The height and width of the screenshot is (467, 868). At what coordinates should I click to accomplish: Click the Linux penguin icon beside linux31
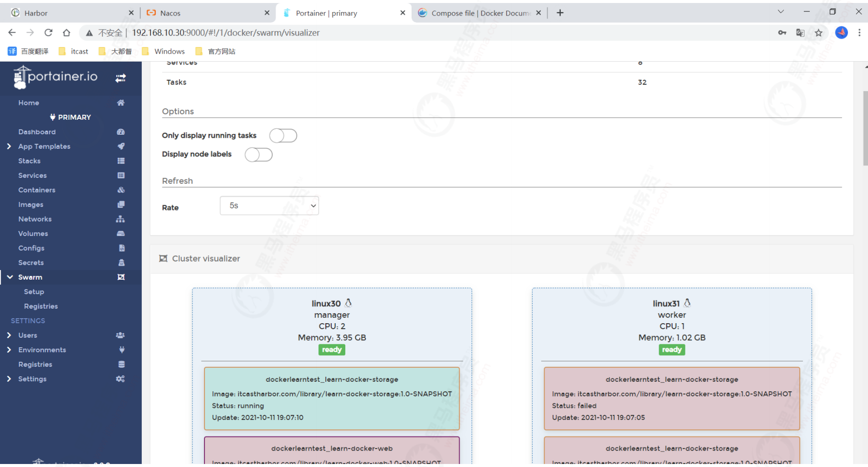click(x=687, y=303)
